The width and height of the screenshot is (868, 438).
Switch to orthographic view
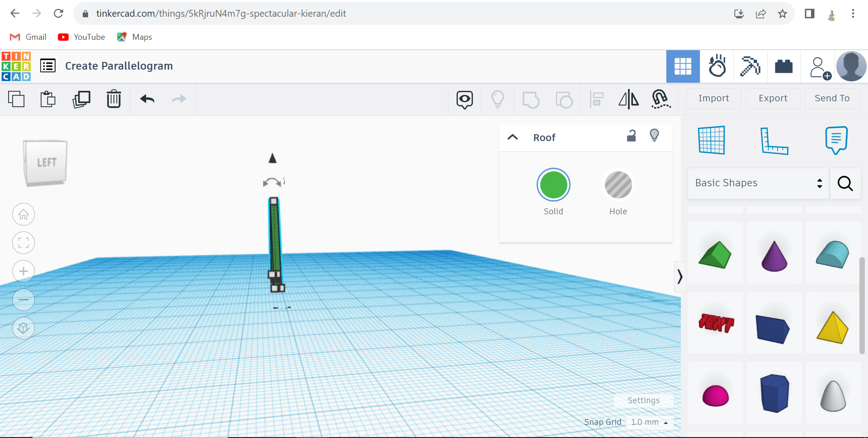pos(24,328)
